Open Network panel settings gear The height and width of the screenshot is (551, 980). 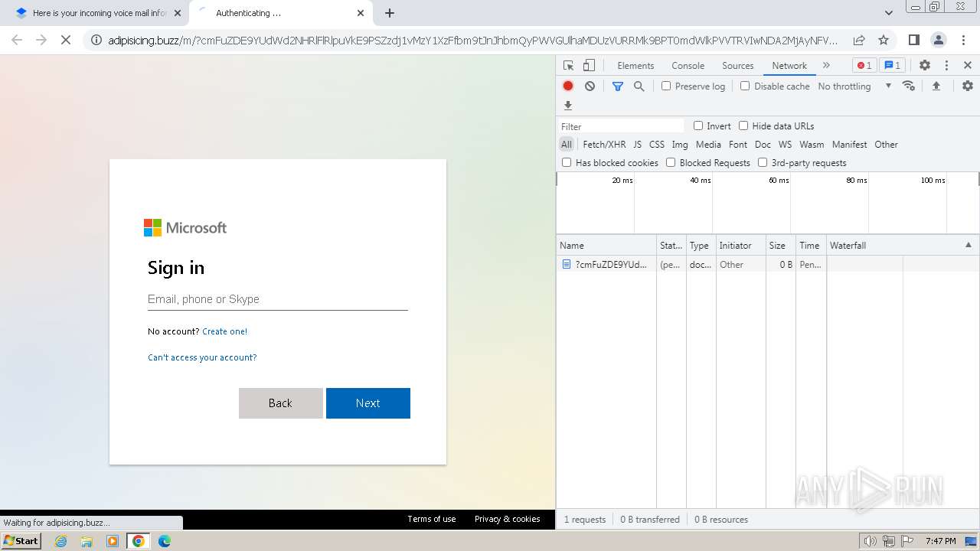(x=968, y=86)
